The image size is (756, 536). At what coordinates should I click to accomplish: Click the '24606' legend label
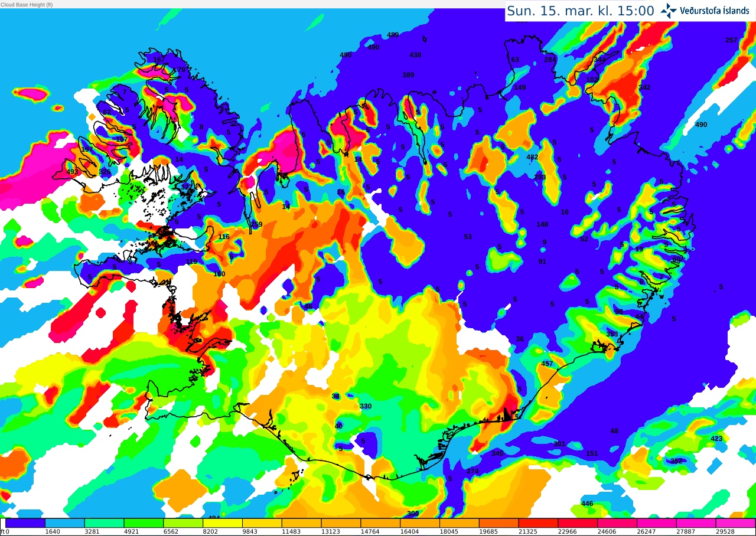click(607, 532)
